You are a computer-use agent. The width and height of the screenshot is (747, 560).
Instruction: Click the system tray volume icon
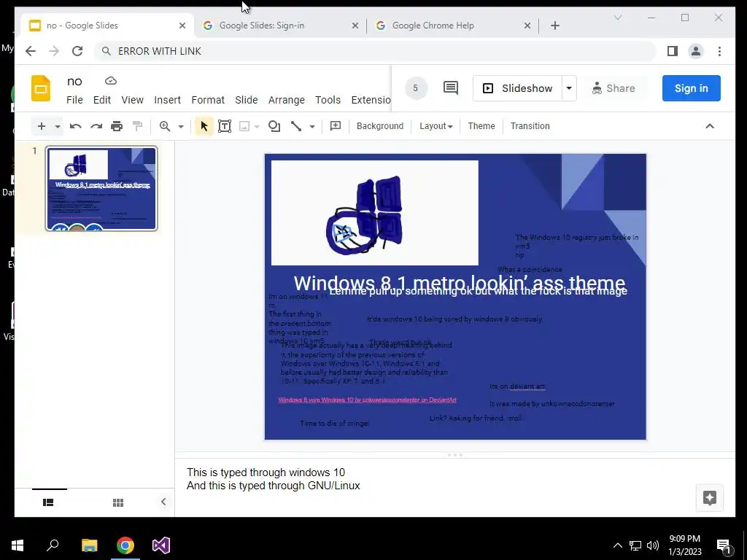click(653, 545)
